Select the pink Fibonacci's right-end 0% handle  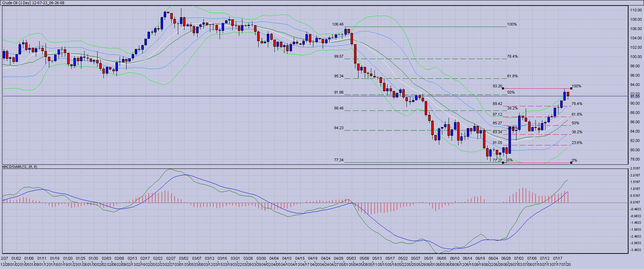pyautogui.click(x=571, y=163)
